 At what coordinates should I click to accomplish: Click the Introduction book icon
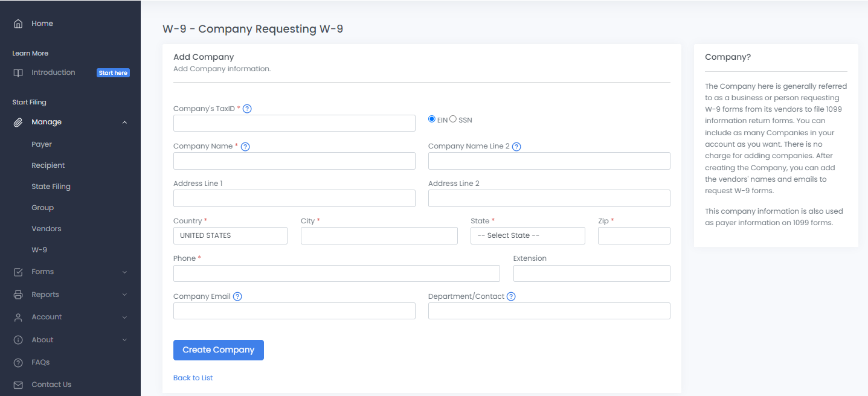pyautogui.click(x=18, y=72)
